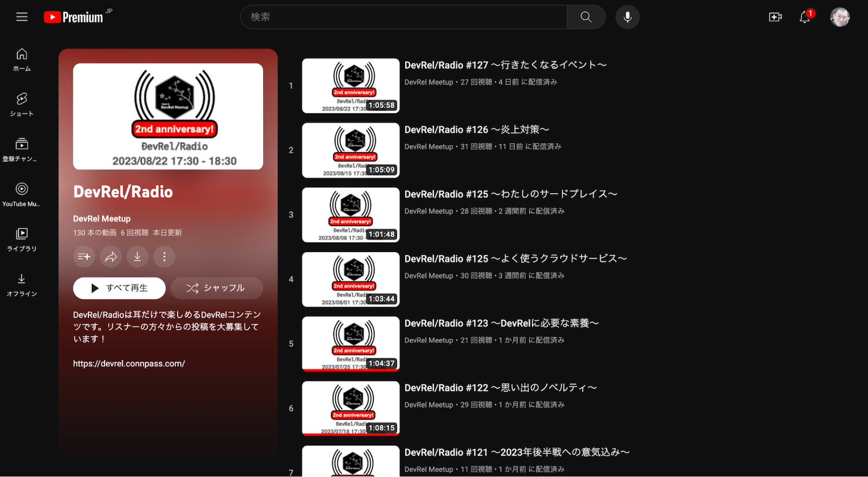Open the hamburger guide menu
The height and width of the screenshot is (477, 868).
pyautogui.click(x=22, y=17)
